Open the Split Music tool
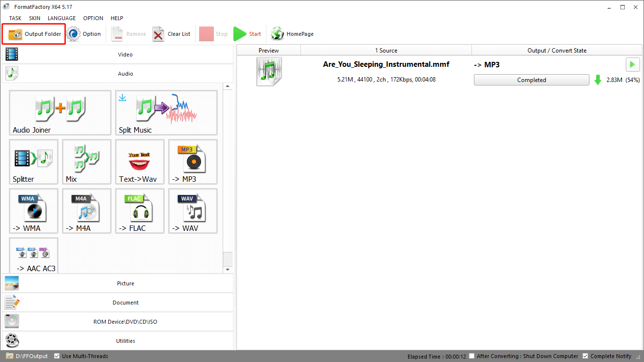 [166, 112]
